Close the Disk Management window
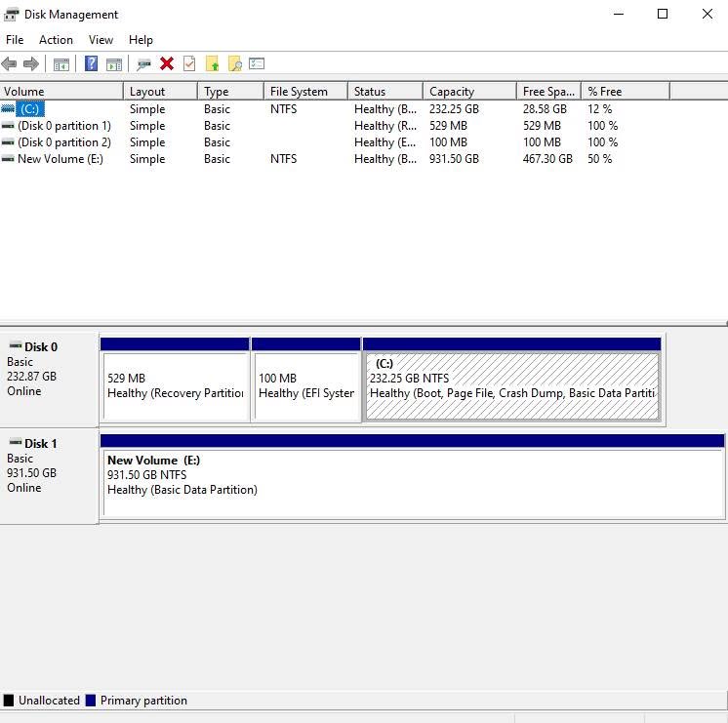 [708, 14]
